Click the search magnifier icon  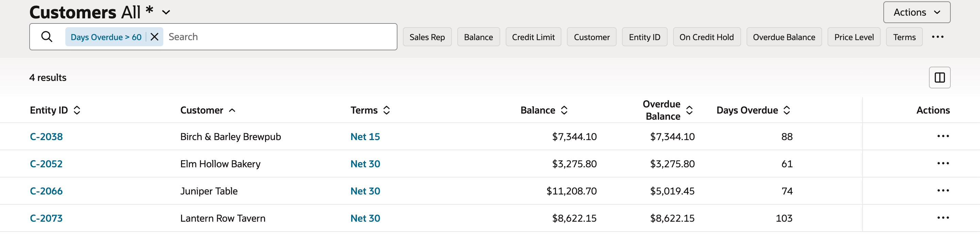(x=47, y=37)
